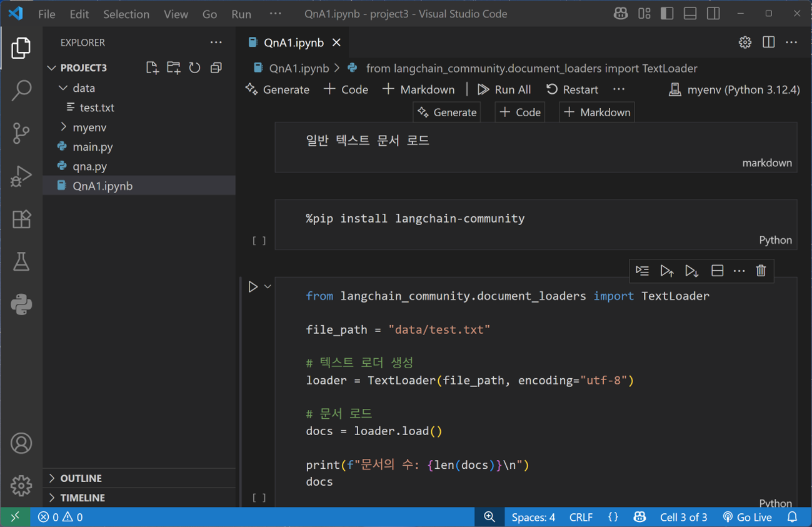Create a new file in PROJECT3
812x527 pixels.
pos(152,68)
